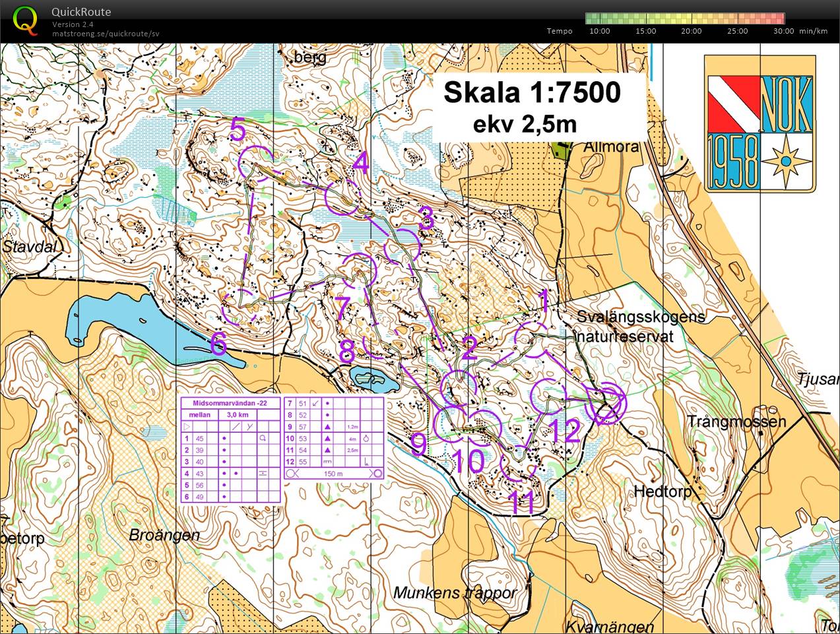This screenshot has height=634, width=840.
Task: Click the Allmora place name on map
Action: [611, 146]
